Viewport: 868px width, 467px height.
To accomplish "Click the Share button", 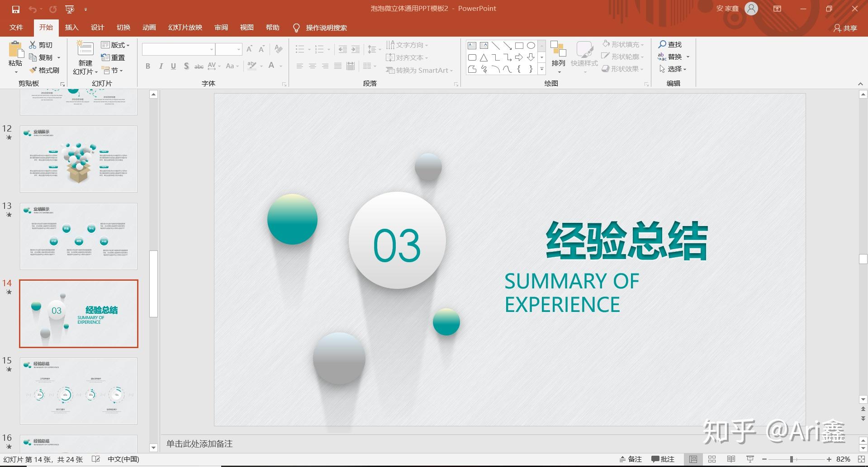I will [845, 28].
